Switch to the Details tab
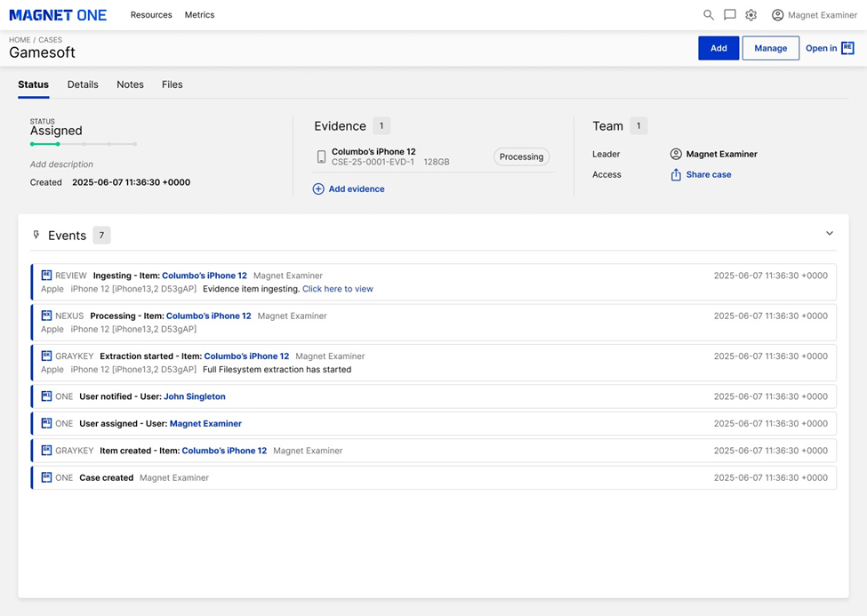This screenshot has height=616, width=867. pos(83,84)
